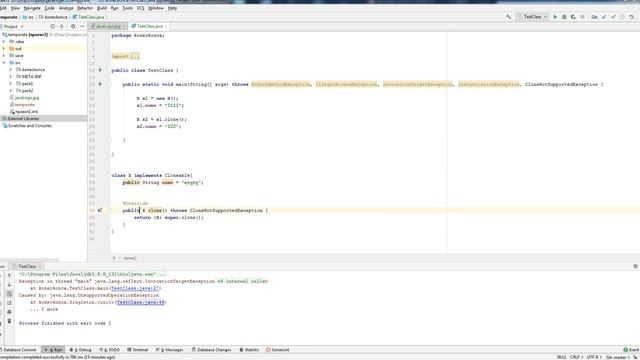Open Run panel settings gear icon
This screenshot has width=640, height=360.
[636, 266]
